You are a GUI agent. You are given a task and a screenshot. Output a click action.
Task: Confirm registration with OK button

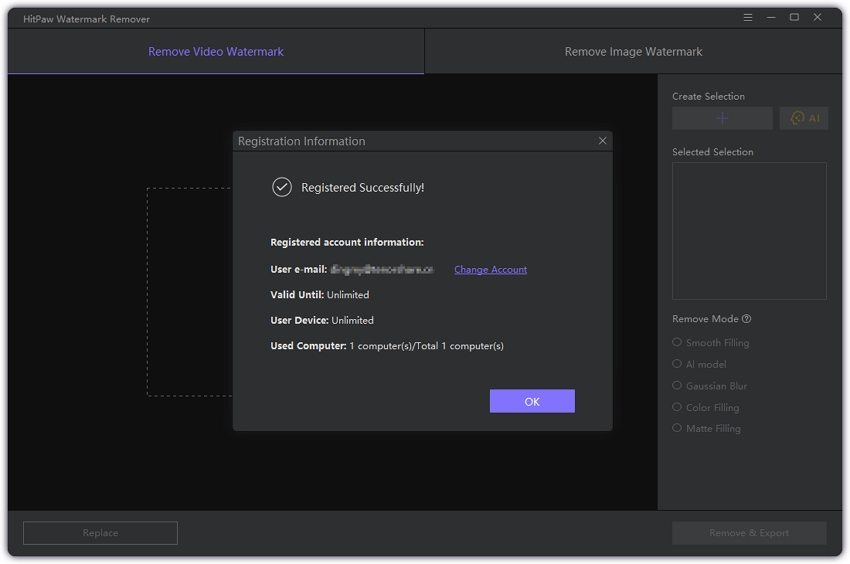tap(532, 401)
